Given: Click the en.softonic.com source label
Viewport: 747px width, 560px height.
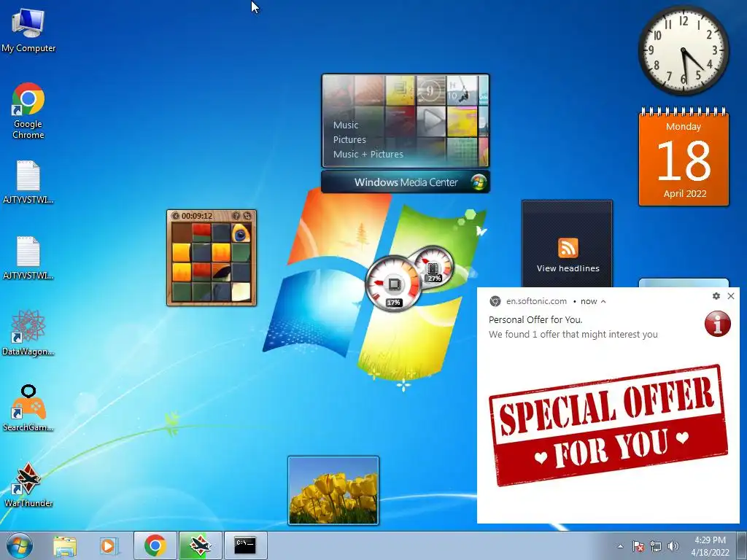Looking at the screenshot, I should [536, 301].
